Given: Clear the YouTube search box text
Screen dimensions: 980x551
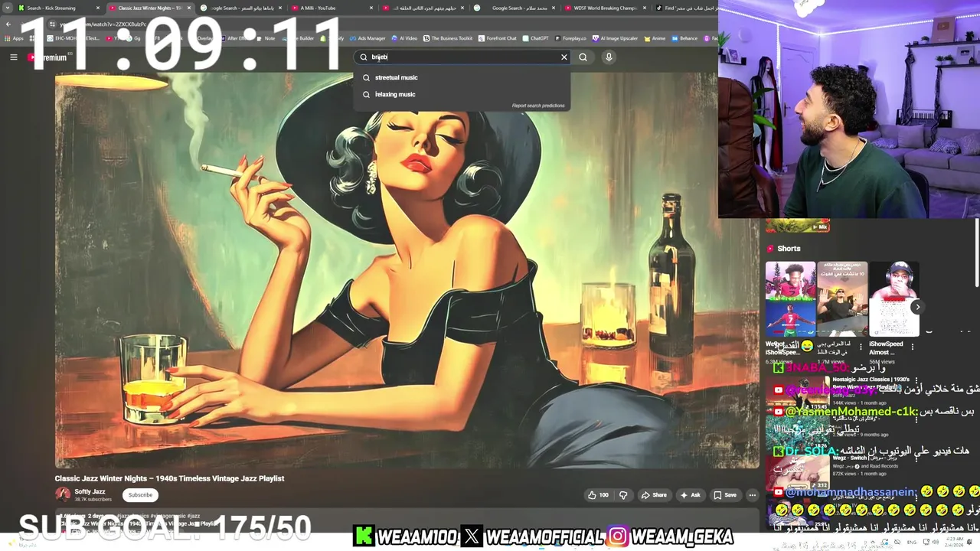Looking at the screenshot, I should (x=564, y=57).
